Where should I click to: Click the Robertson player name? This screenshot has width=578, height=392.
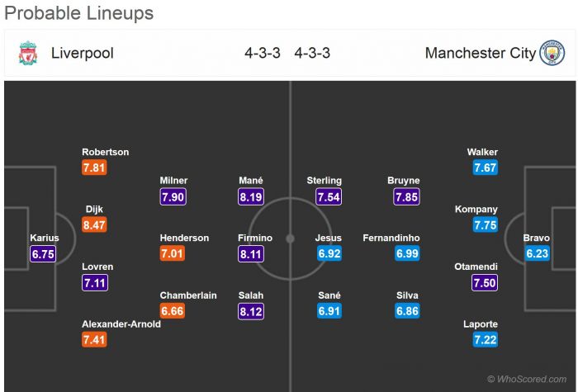coord(105,152)
